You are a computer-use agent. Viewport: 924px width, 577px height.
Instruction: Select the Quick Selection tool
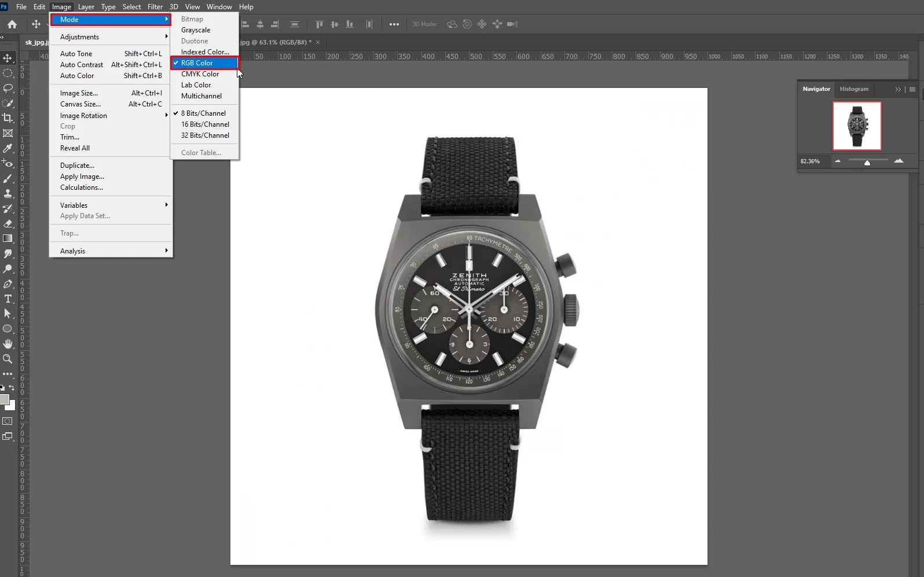(8, 103)
